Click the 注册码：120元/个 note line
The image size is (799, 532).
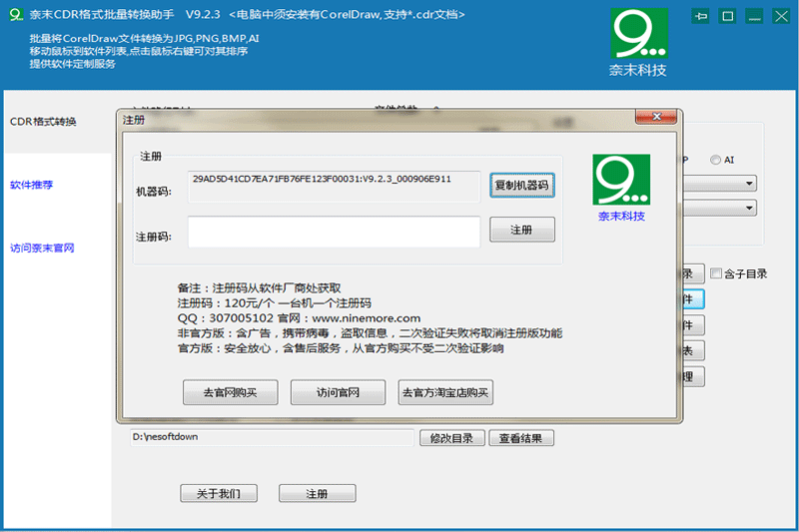274,303
